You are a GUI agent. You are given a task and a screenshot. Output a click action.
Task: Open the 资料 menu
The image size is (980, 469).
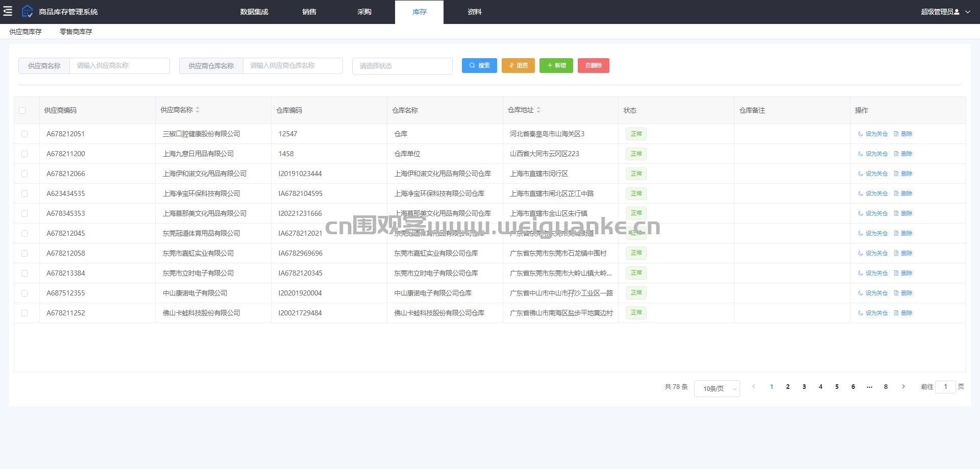(475, 12)
